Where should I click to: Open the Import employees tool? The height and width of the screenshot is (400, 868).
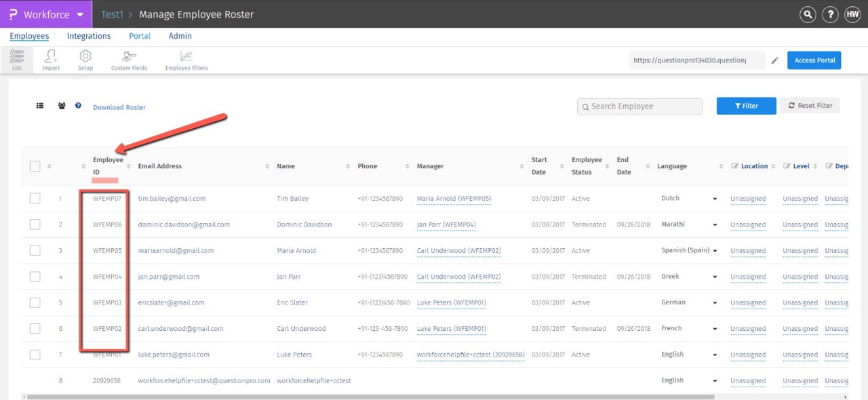point(51,60)
